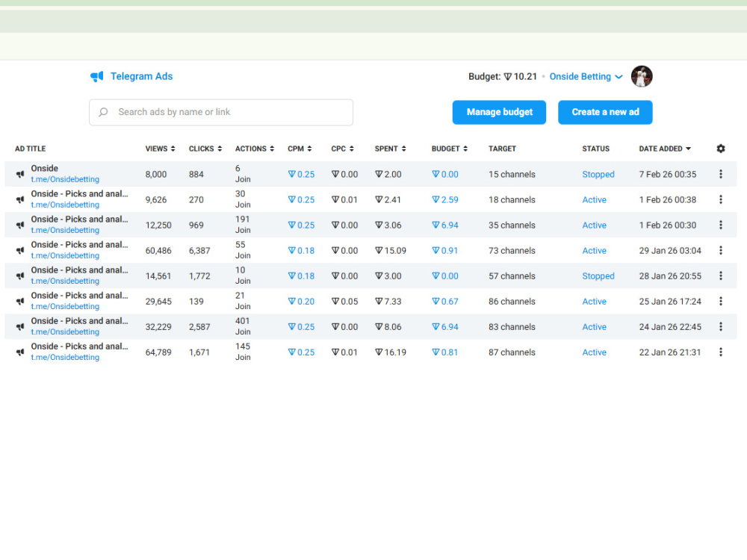
Task: Sort the table by Budget column
Action: (449, 149)
